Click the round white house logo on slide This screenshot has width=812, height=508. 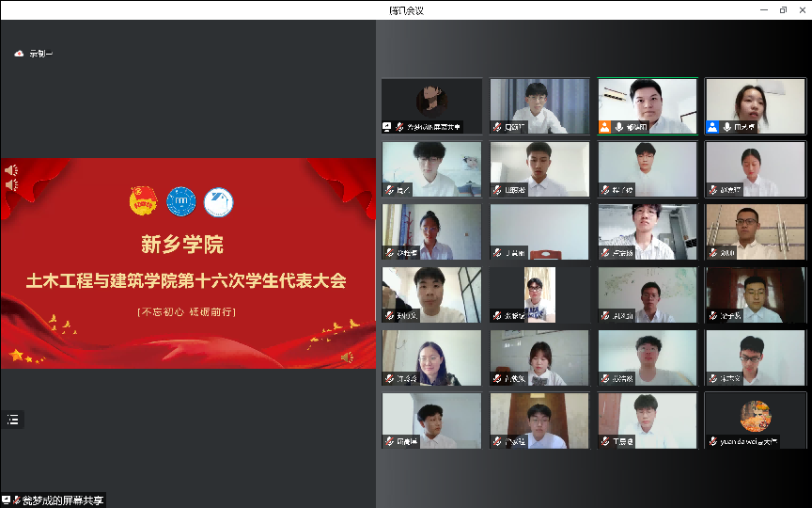tap(218, 201)
